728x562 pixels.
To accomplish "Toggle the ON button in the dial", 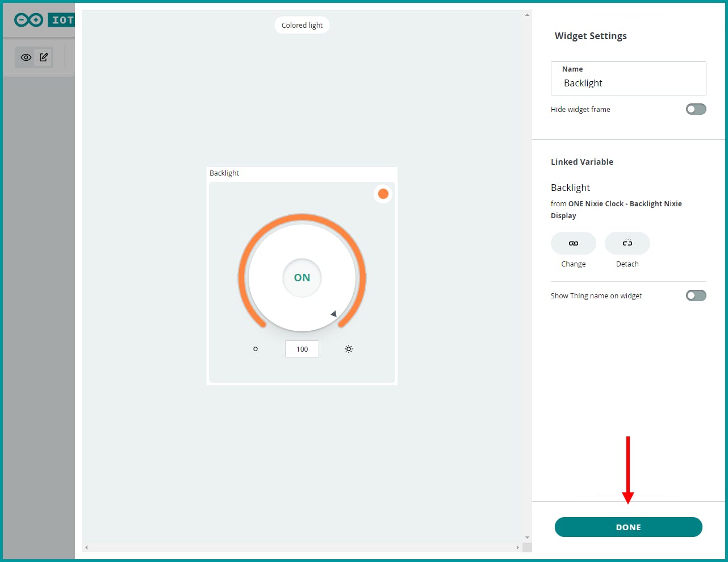I will click(x=302, y=277).
